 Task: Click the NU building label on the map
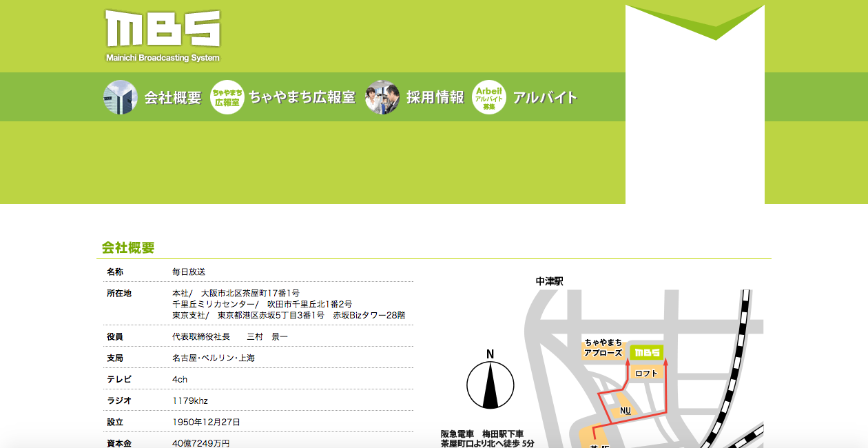[625, 411]
